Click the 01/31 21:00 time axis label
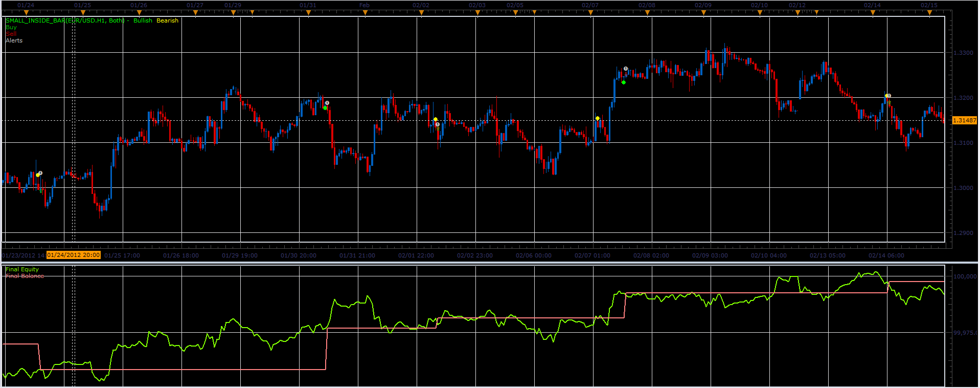The image size is (980, 388). (357, 255)
